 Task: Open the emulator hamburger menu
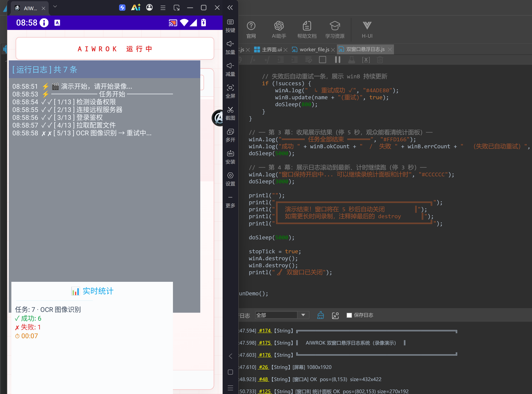tap(163, 8)
